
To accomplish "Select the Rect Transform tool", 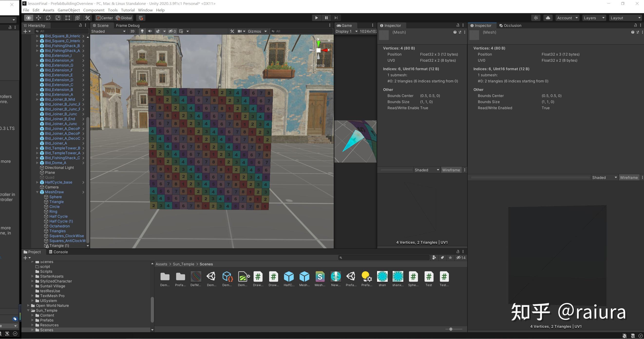I will (x=67, y=18).
